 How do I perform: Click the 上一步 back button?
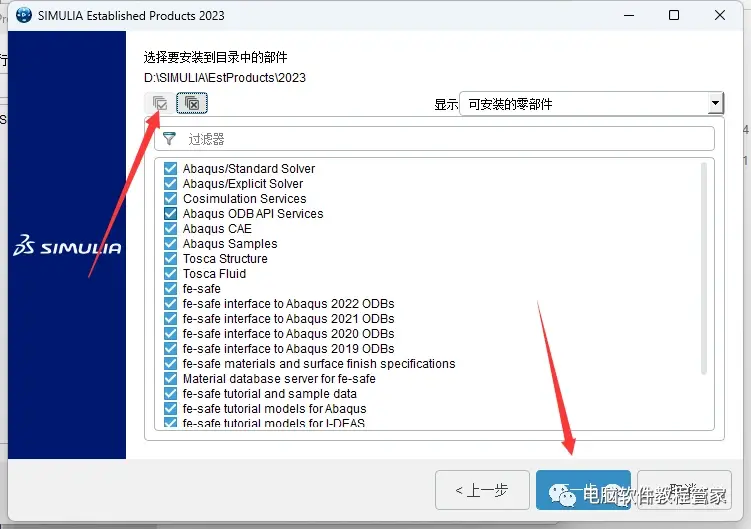pos(482,490)
